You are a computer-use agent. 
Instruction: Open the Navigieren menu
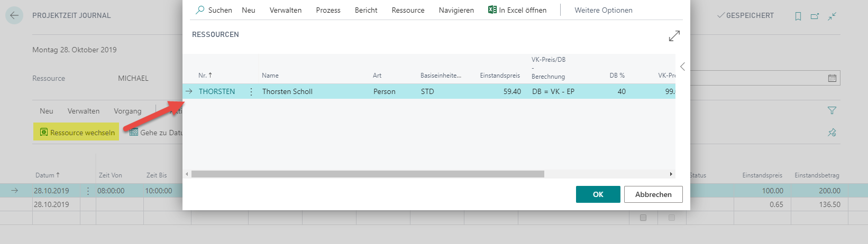click(x=456, y=10)
